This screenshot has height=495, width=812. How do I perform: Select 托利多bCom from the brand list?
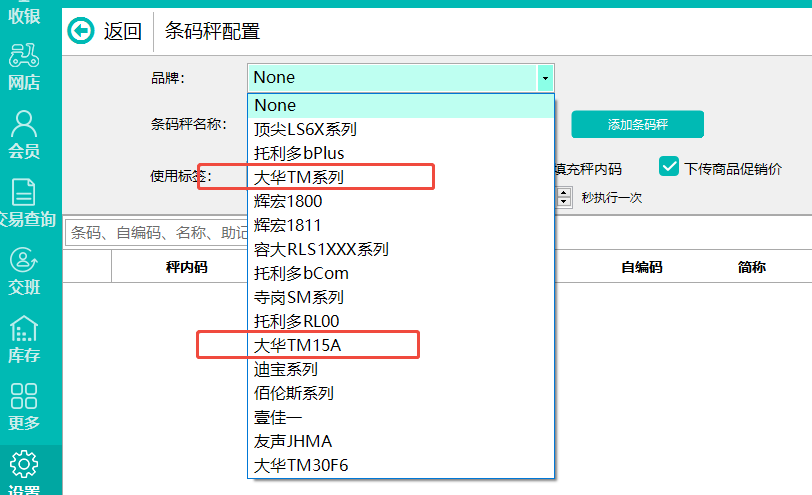pos(401,273)
